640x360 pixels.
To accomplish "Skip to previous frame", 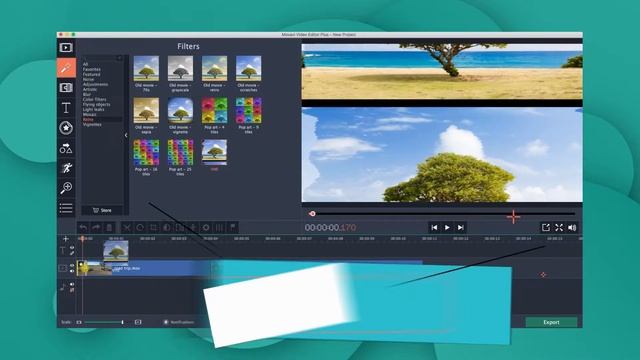I will point(434,227).
